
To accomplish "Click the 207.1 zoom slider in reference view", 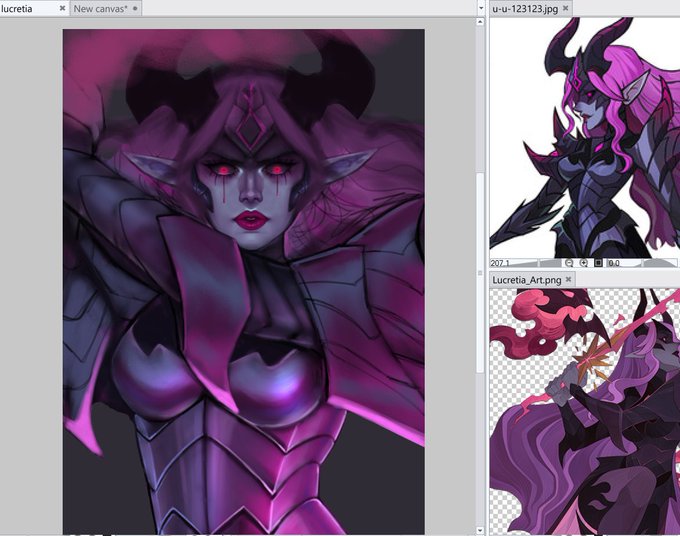I will click(x=526, y=263).
